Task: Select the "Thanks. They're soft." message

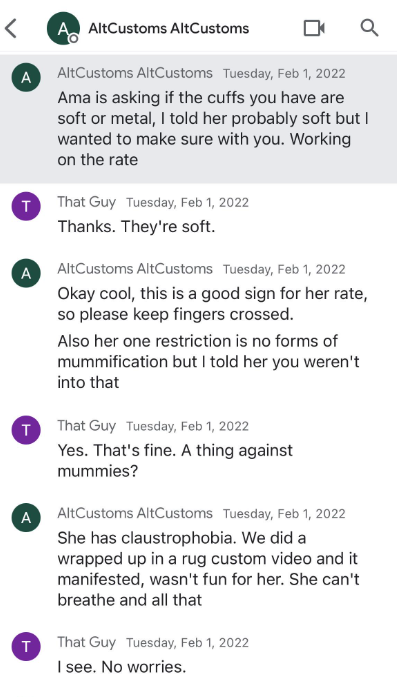Action: click(x=136, y=227)
